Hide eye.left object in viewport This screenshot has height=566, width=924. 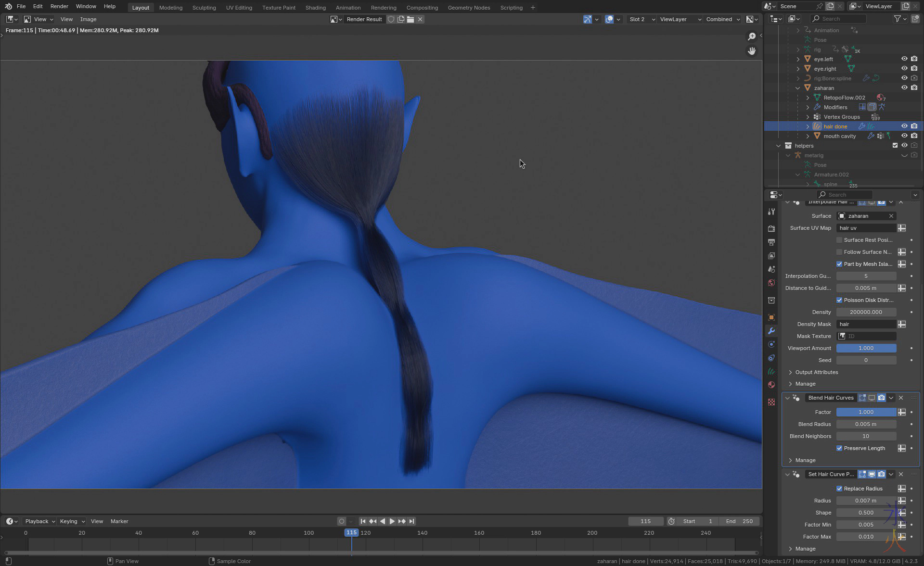pyautogui.click(x=904, y=59)
